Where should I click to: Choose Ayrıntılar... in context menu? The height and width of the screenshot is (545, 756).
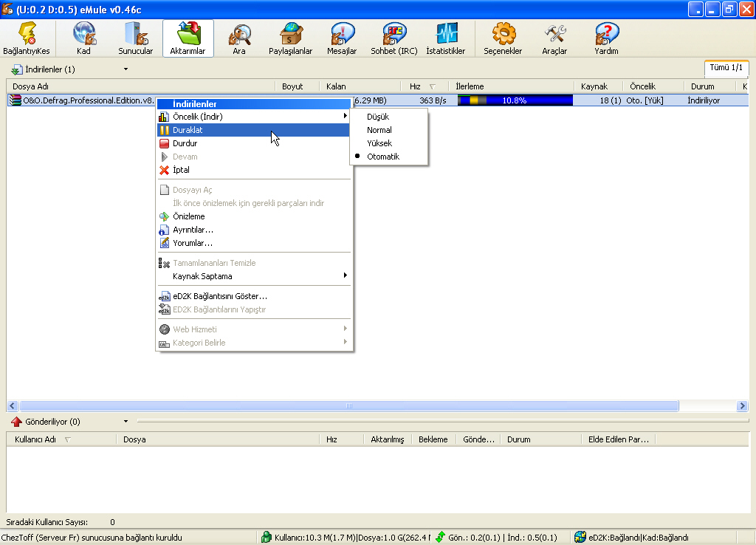tap(254, 230)
